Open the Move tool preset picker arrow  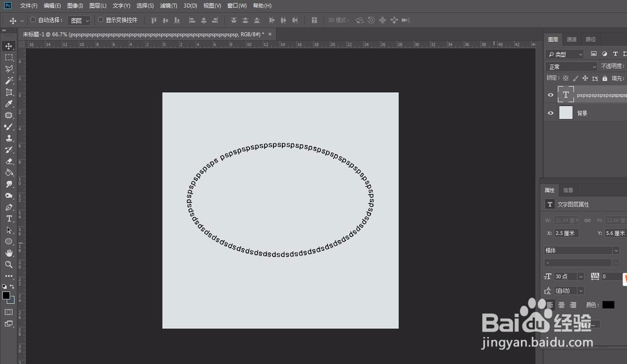tap(22, 21)
